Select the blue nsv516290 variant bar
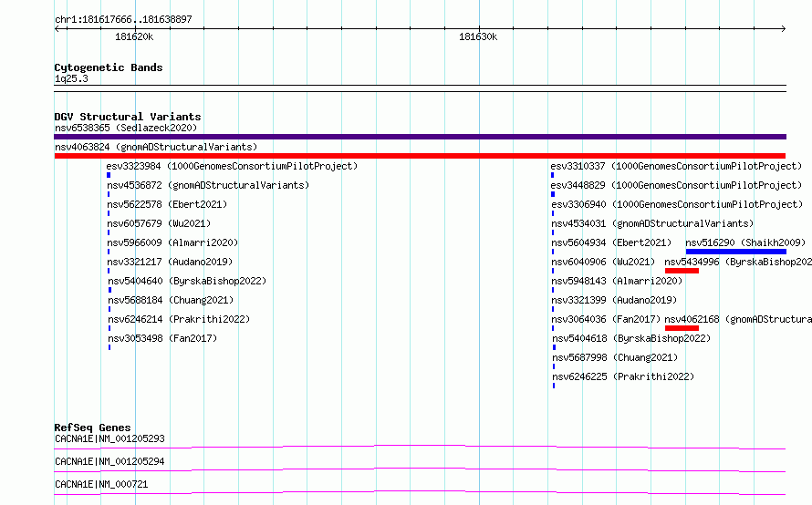The width and height of the screenshot is (812, 505). coord(736,252)
